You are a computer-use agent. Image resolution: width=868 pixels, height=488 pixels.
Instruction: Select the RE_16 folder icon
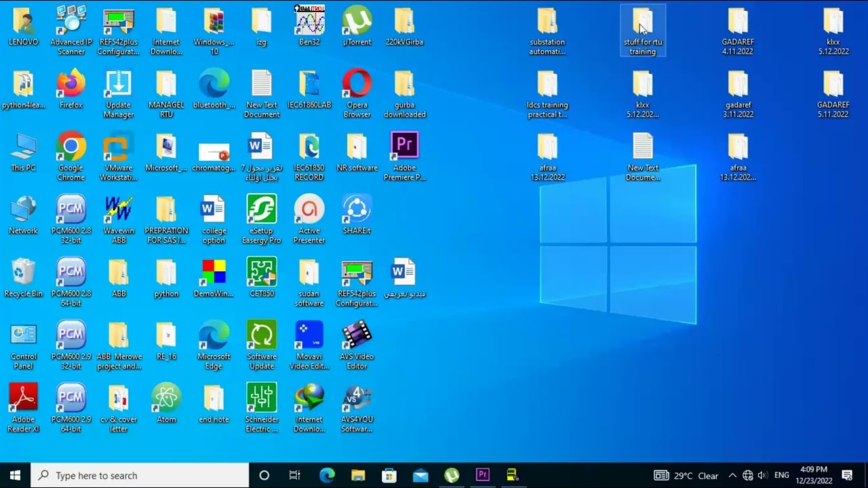[x=166, y=341]
